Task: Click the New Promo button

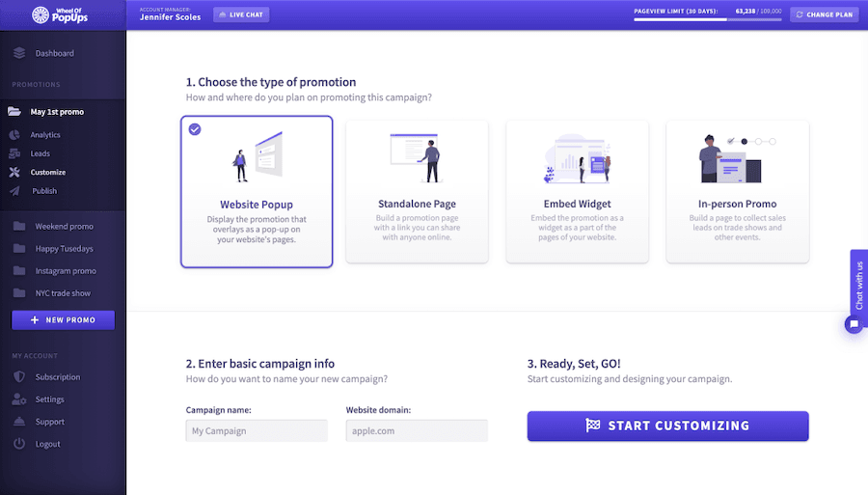Action: click(63, 319)
